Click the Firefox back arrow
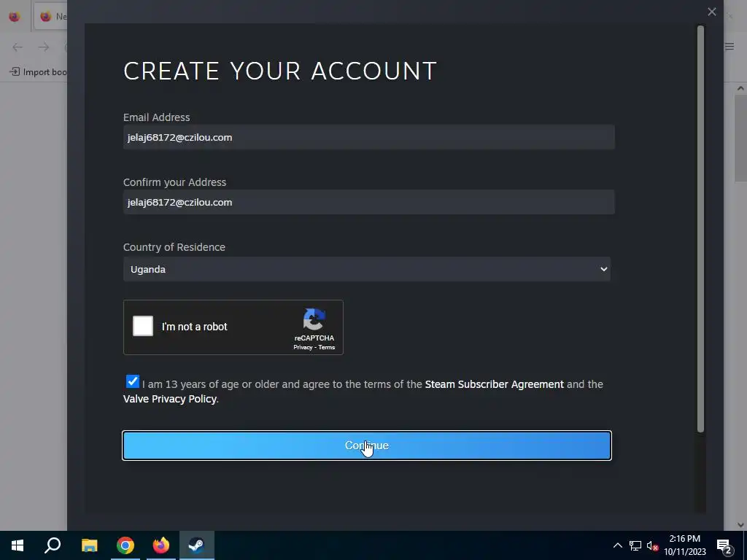Screen dimensions: 747x560 click(x=18, y=47)
